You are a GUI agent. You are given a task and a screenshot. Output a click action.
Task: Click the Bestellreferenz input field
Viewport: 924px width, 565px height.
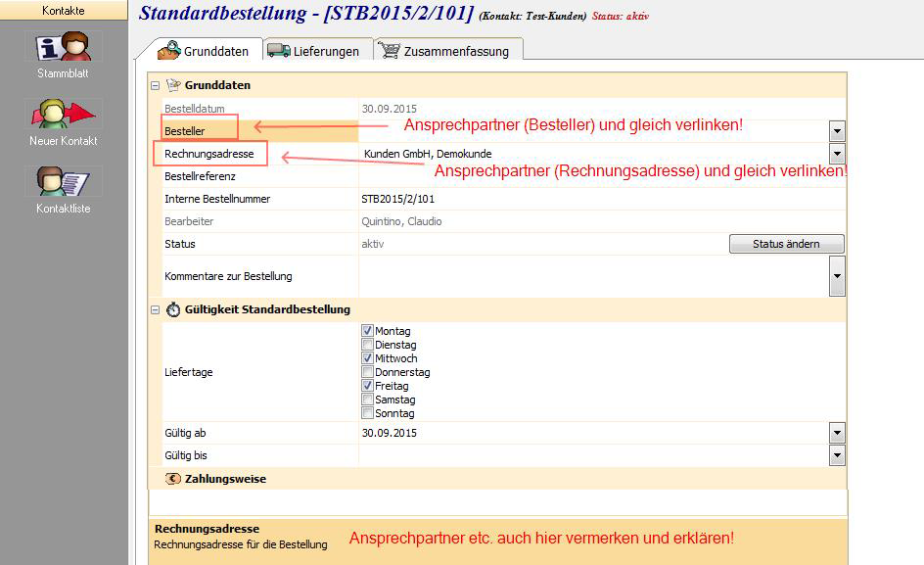tap(601, 177)
